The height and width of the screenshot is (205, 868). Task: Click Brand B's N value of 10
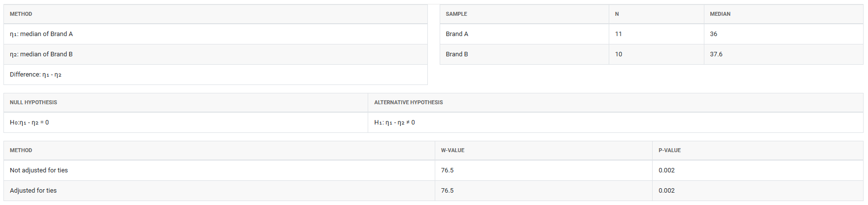[619, 54]
